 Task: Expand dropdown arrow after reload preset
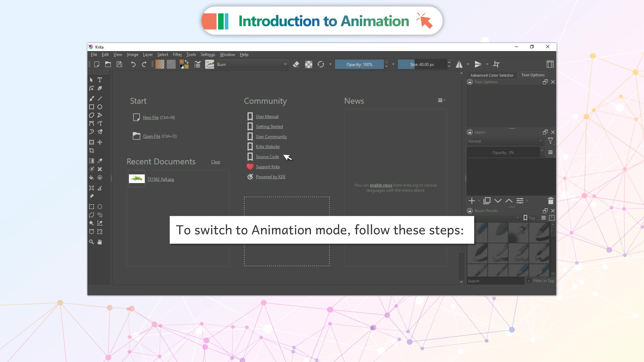(330, 64)
